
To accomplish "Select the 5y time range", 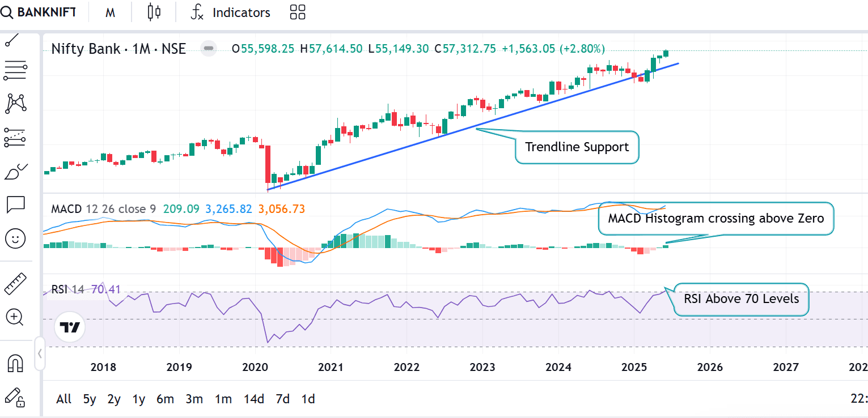I will tap(90, 399).
